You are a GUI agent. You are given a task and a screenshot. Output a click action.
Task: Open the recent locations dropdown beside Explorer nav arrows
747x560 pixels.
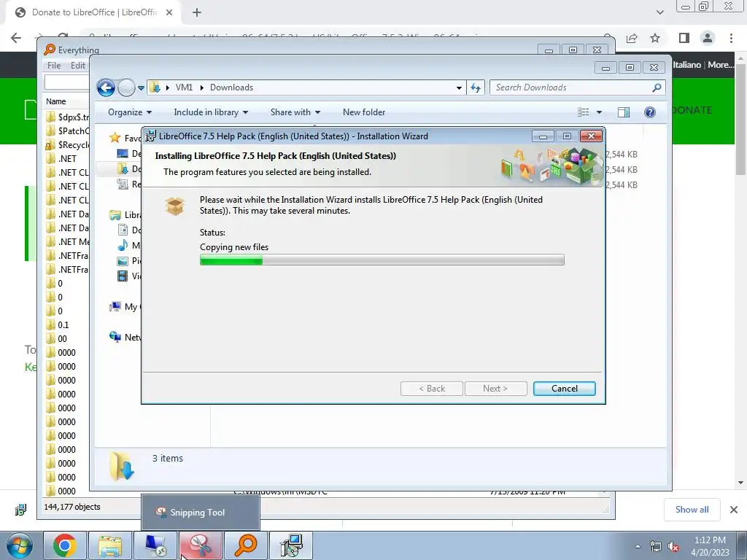141,88
